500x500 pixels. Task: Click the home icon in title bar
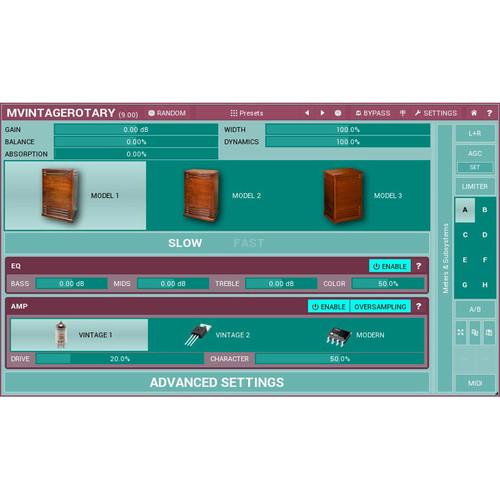[474, 113]
